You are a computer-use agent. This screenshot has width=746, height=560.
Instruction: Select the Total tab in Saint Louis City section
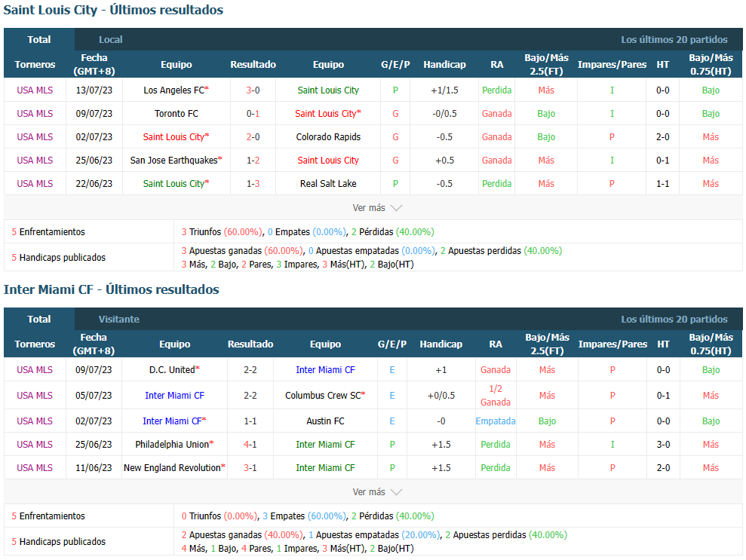[39, 39]
